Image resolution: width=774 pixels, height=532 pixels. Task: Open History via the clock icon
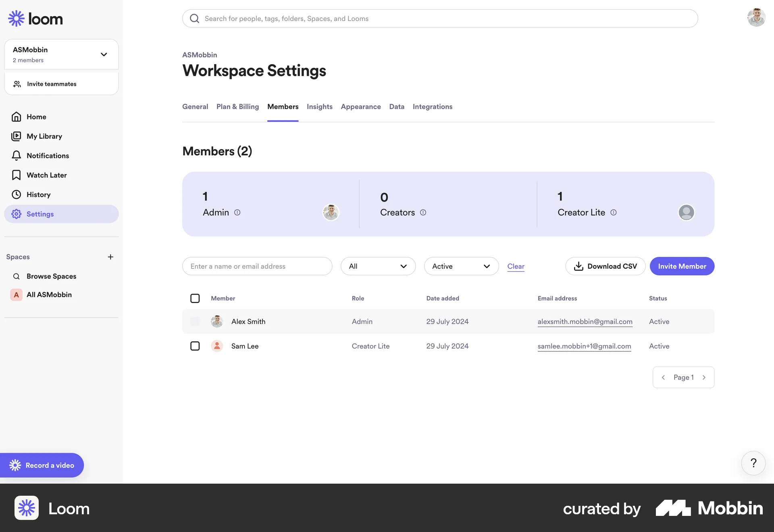click(x=17, y=194)
